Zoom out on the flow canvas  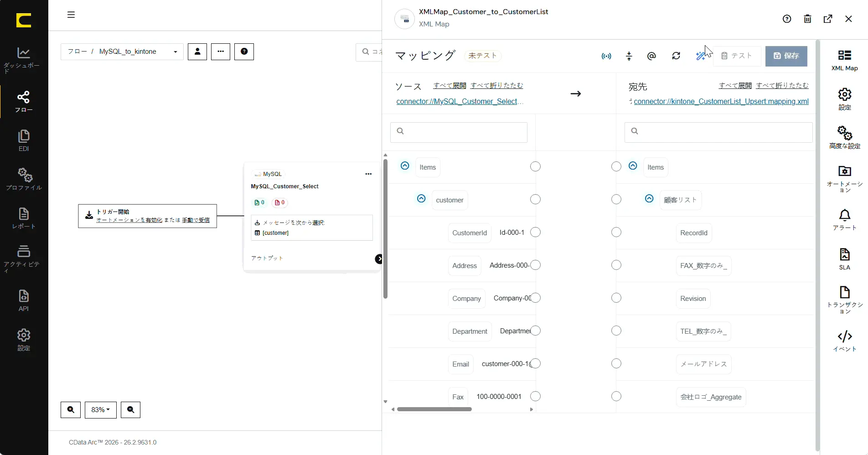130,410
